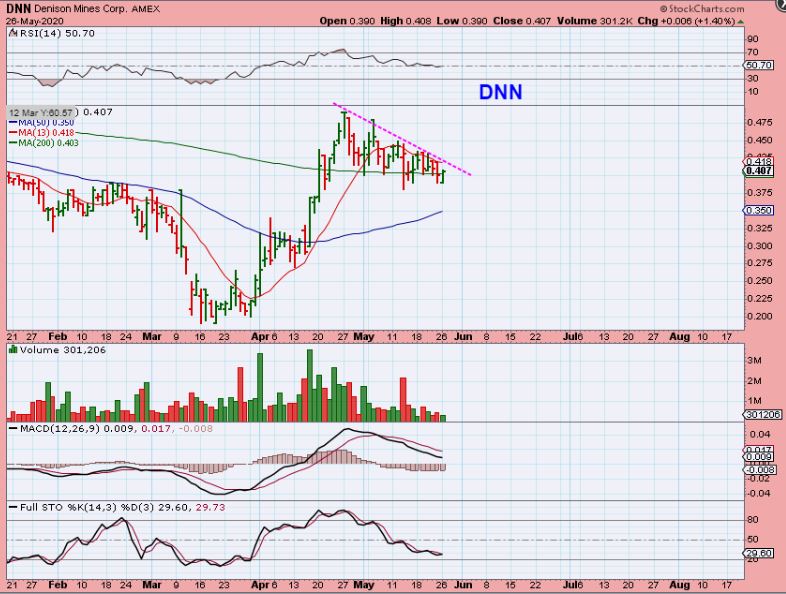This screenshot has width=786, height=594.
Task: Click the 12 Mar Y:60.57 crosshair tooltip
Action: [x=41, y=112]
